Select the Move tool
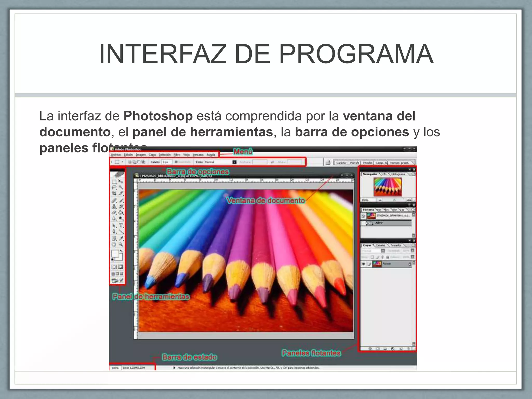 [x=121, y=182]
